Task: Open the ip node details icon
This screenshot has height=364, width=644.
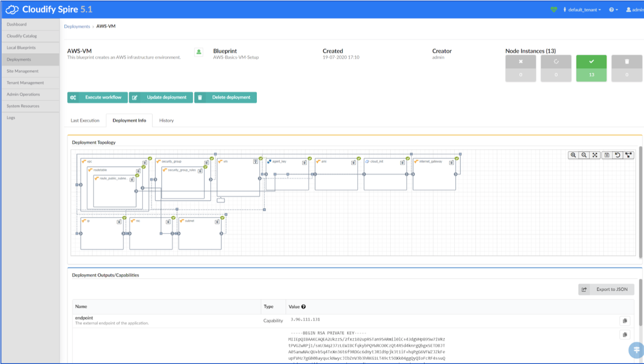Action: point(119,222)
